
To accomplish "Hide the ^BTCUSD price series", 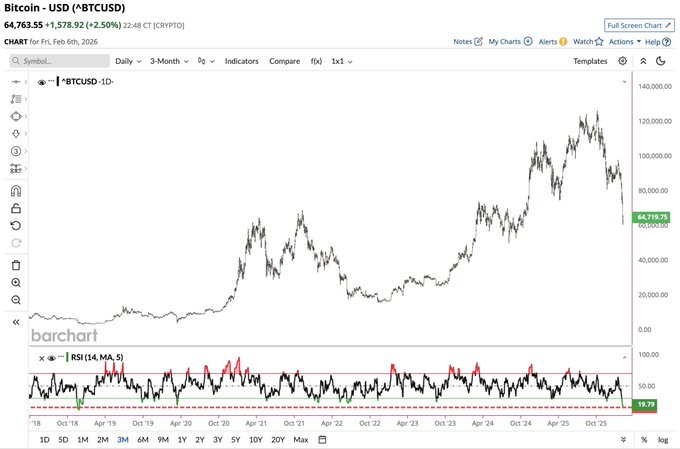I will (42, 83).
